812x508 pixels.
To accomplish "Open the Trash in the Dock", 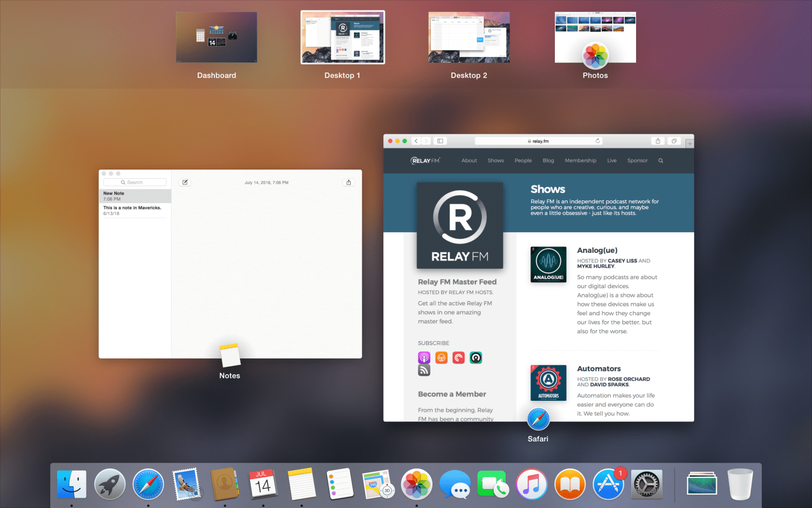I will [740, 484].
